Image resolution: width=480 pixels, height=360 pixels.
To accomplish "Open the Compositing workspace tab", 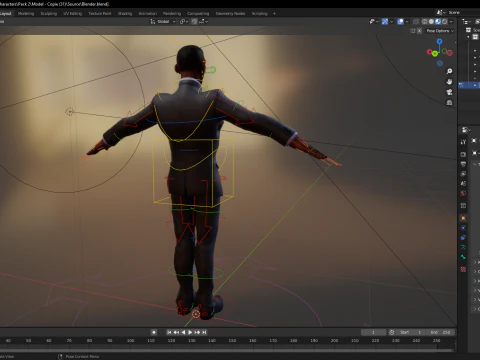I will (198, 14).
